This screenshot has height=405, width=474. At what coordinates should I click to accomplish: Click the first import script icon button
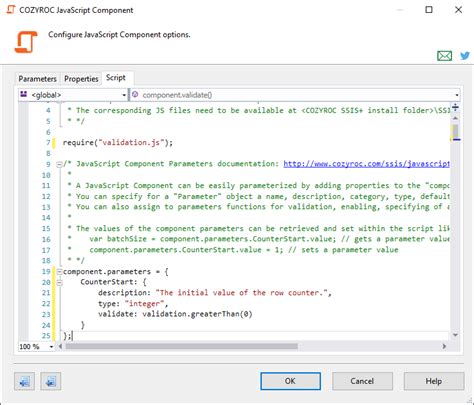pos(24,381)
